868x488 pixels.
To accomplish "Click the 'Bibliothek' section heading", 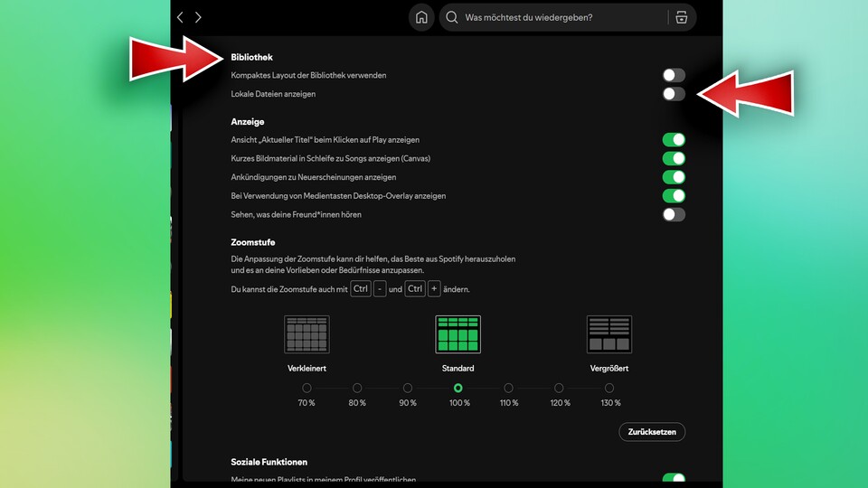I will (252, 57).
